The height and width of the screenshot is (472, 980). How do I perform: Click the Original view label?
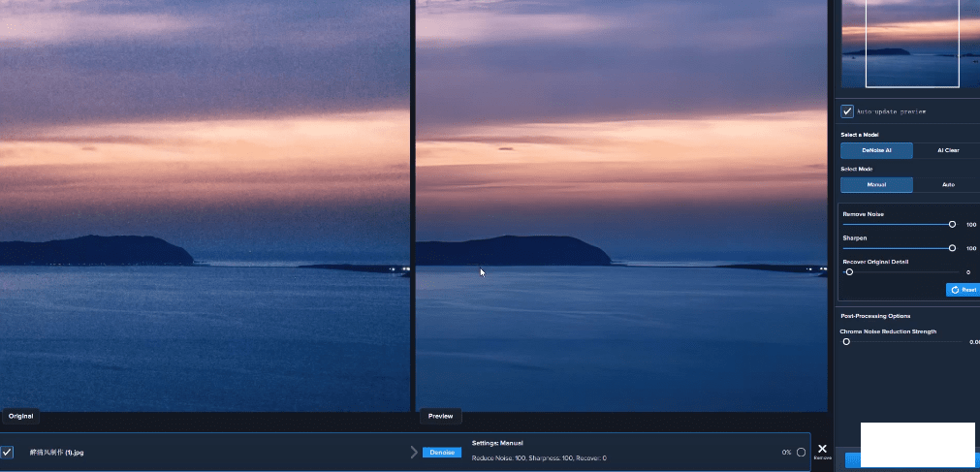click(20, 416)
